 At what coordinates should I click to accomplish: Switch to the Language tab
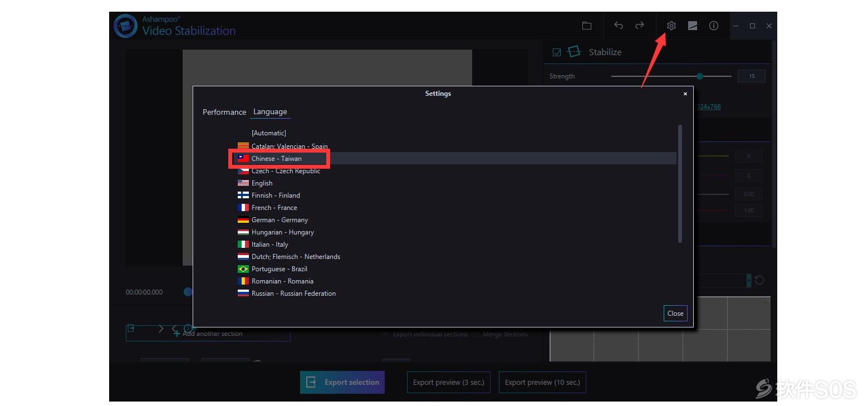point(270,112)
